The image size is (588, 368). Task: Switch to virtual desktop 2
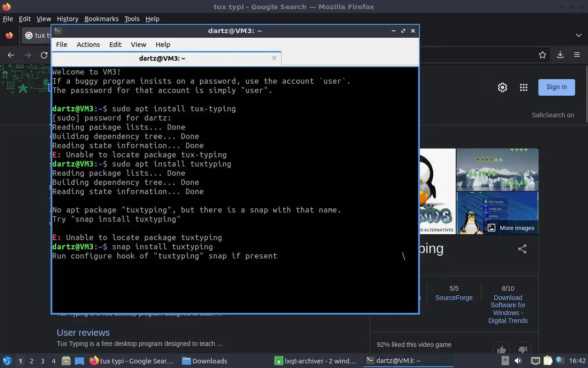click(31, 361)
